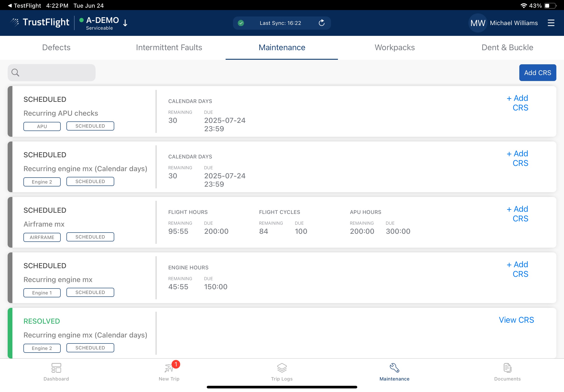Viewport: 564px width, 392px height.
Task: Open the Dent & Buckle tab
Action: point(507,47)
